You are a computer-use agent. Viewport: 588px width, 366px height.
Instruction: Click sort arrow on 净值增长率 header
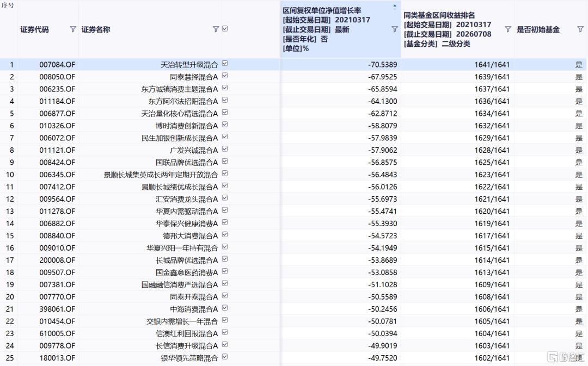pyautogui.click(x=395, y=7)
